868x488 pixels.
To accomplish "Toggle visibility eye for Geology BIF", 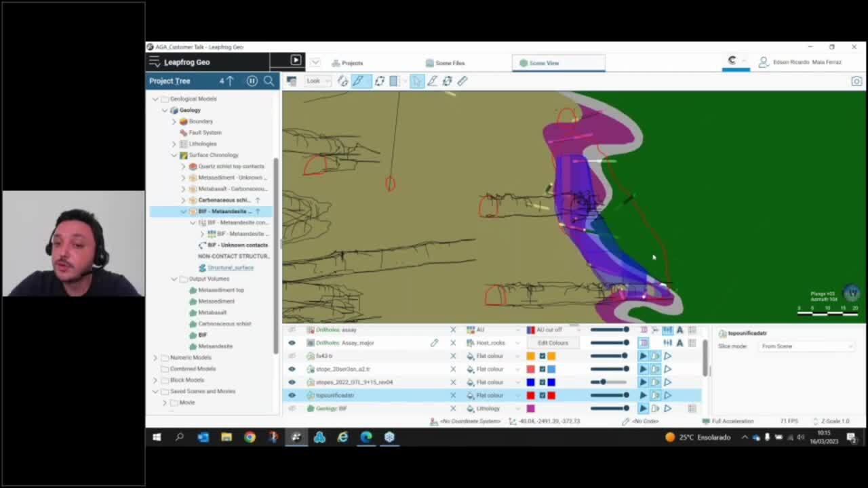I will pyautogui.click(x=292, y=409).
